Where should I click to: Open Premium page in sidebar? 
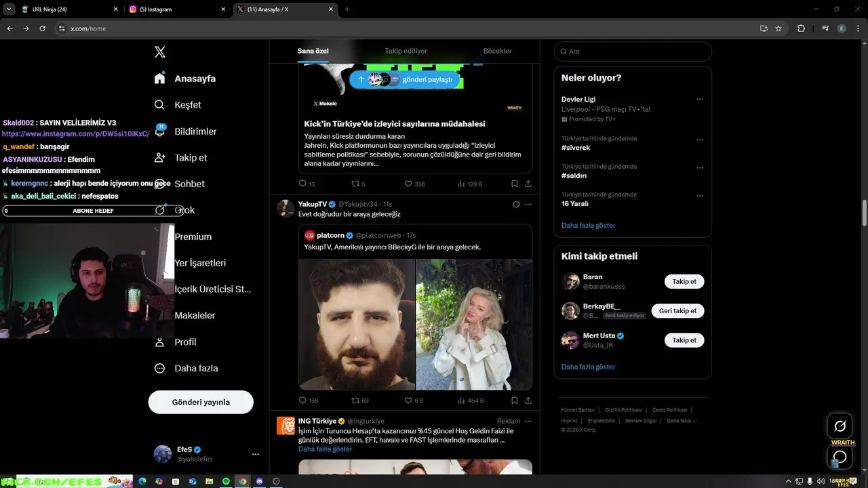click(193, 237)
